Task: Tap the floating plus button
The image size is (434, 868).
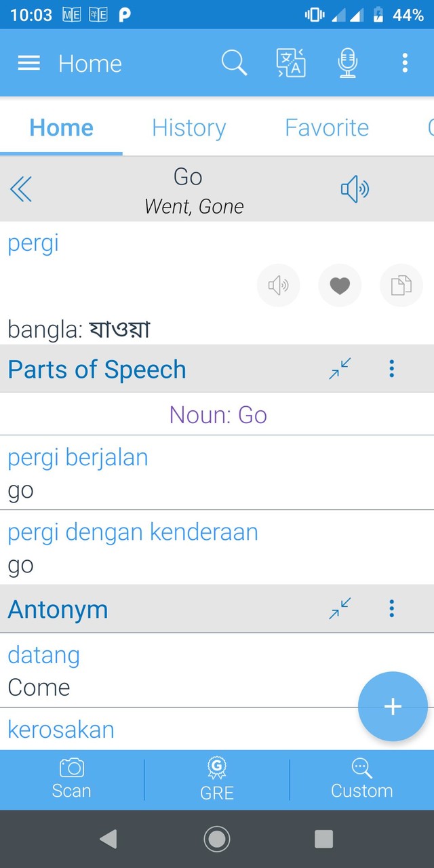Action: (393, 707)
